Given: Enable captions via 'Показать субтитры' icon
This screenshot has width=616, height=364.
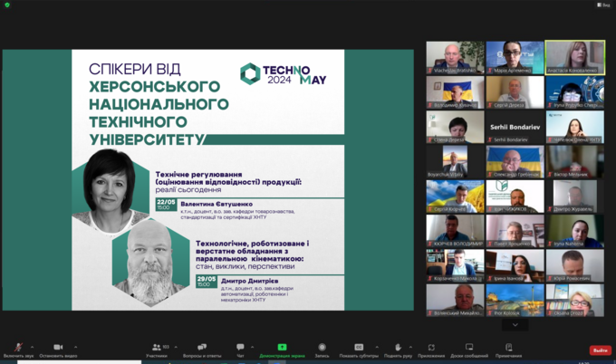Looking at the screenshot, I should coord(359,347).
